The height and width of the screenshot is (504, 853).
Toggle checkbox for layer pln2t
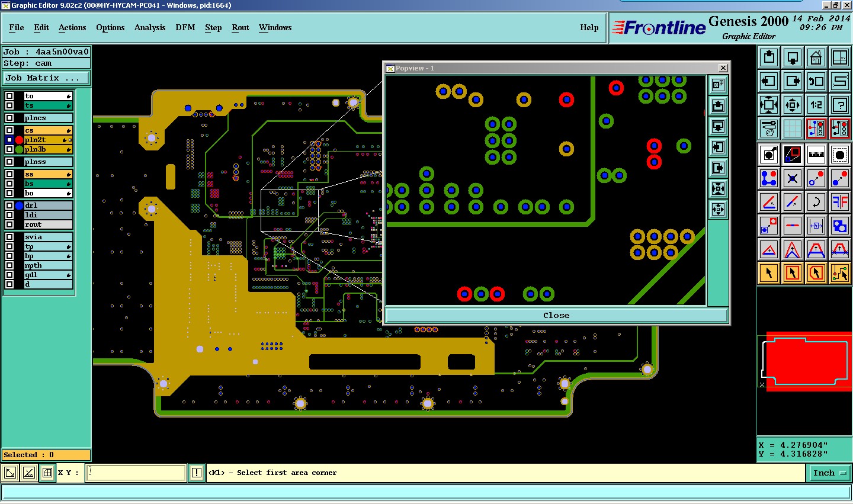point(9,140)
